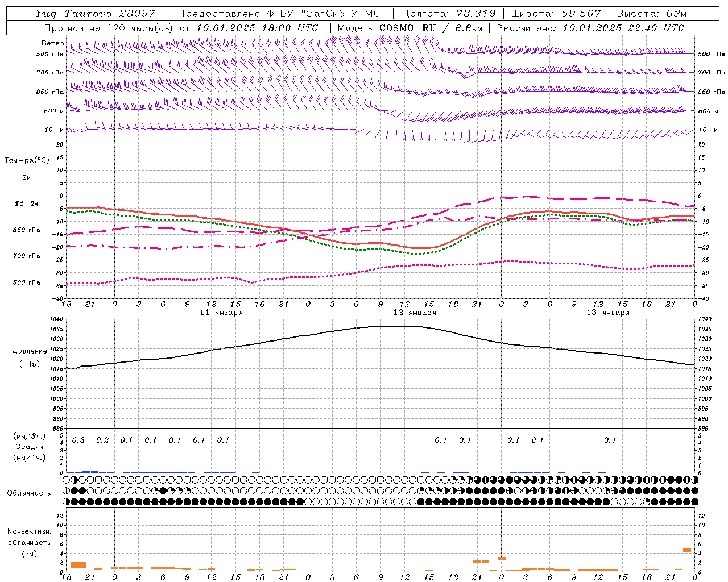Click the date label 11 января
The width and height of the screenshot is (728, 582).
(x=221, y=313)
